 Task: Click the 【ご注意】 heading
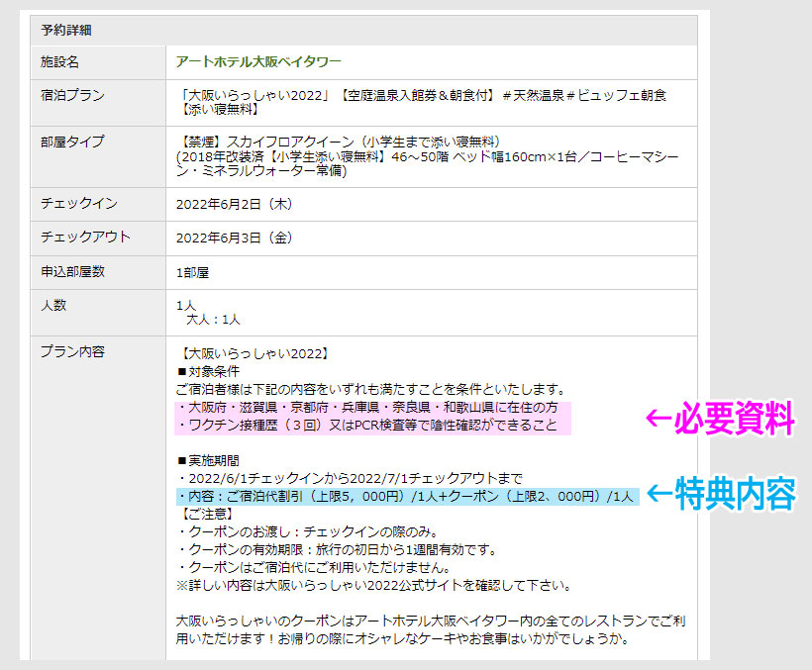coord(206,514)
